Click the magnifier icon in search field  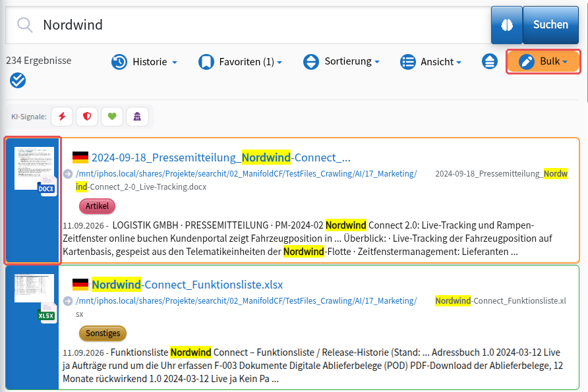point(25,25)
